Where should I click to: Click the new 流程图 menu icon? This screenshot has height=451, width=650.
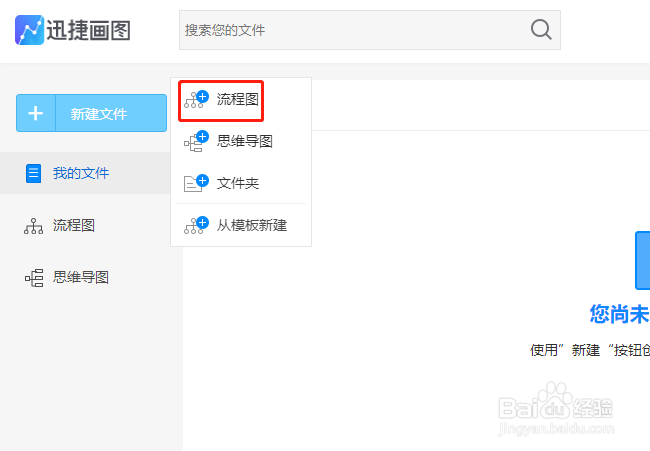(x=196, y=99)
